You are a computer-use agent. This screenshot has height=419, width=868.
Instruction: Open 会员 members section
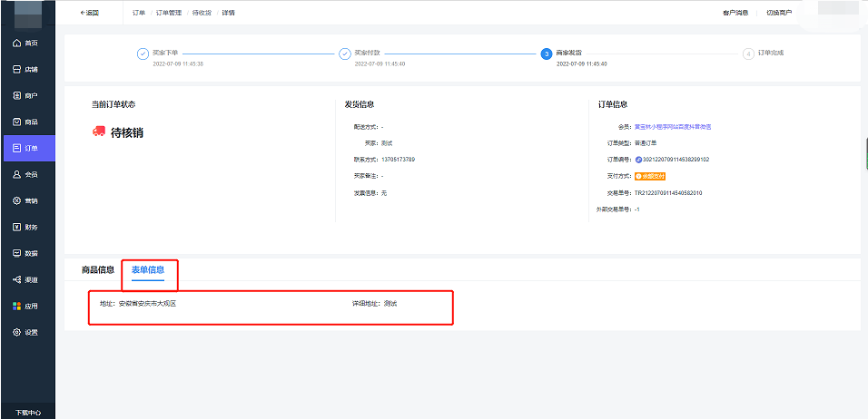(26, 174)
